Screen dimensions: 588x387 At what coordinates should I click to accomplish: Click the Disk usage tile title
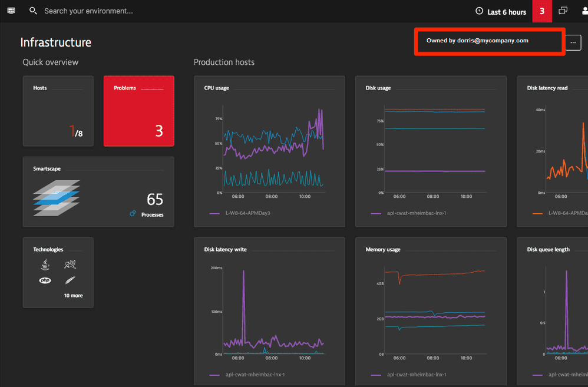click(378, 88)
